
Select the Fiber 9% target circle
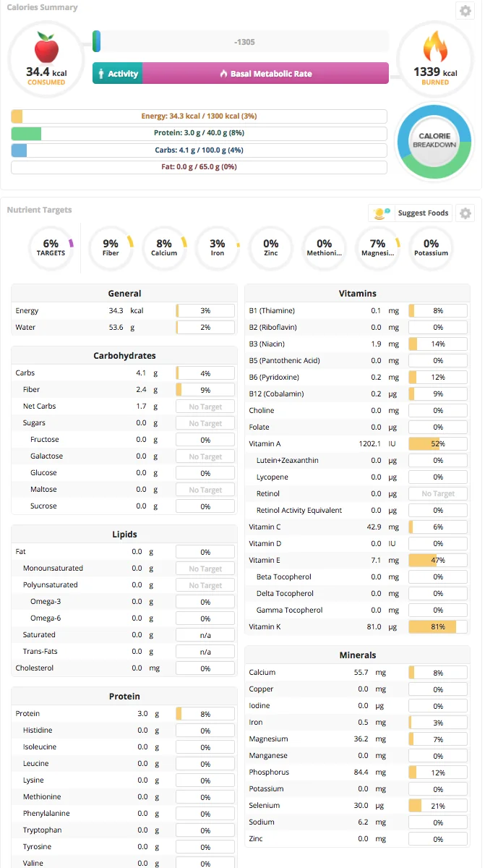point(111,247)
